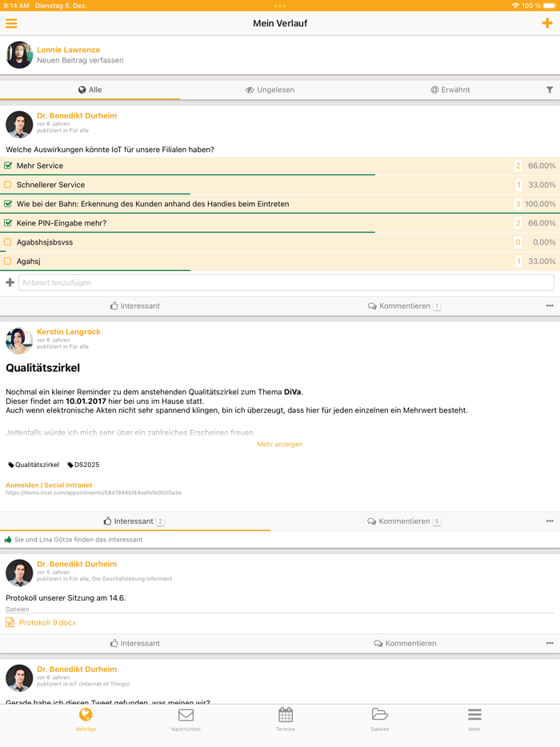Open the hamburger menu icon
This screenshot has height=747, width=560.
coord(11,23)
